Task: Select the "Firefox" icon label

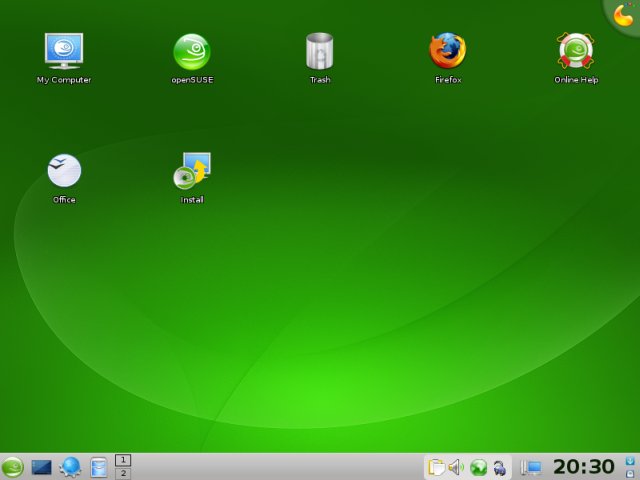Action: (x=448, y=80)
